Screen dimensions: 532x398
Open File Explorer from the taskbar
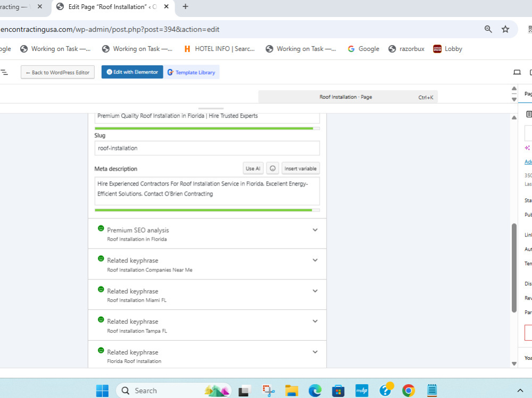(x=292, y=391)
